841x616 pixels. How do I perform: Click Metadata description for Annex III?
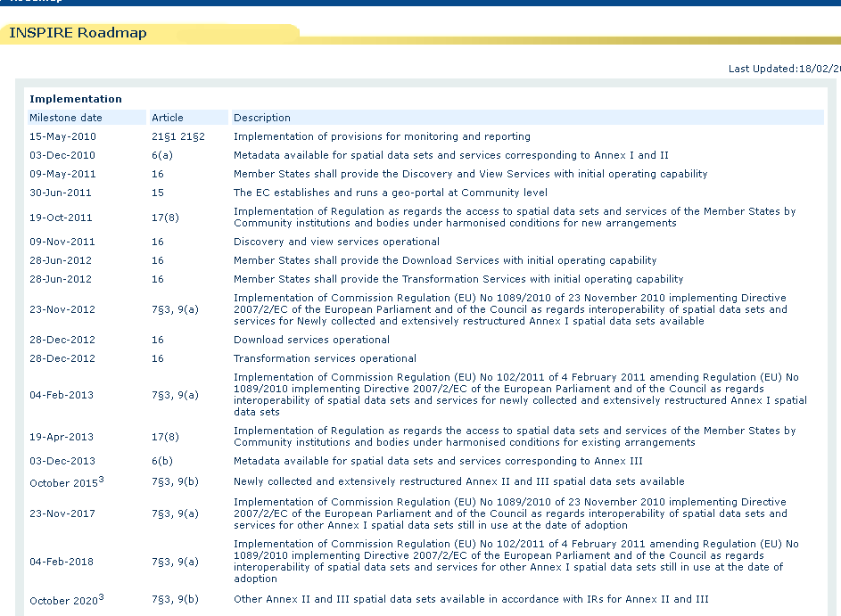pos(438,461)
